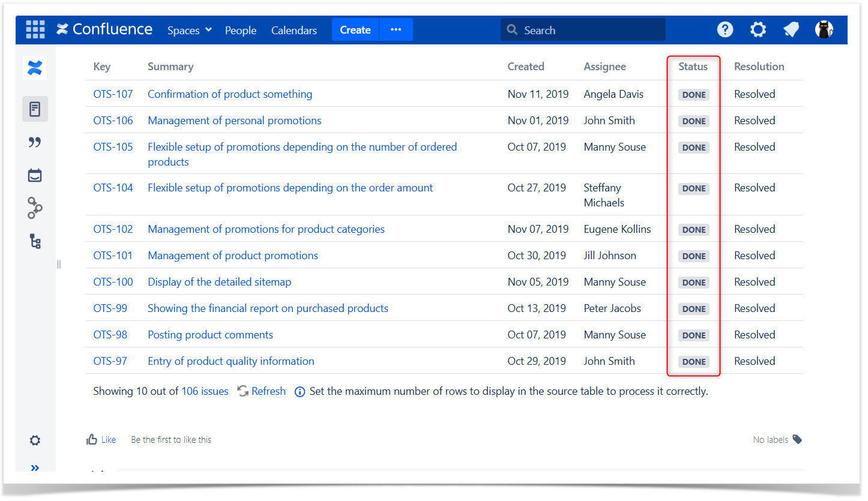Screen dimensions: 868x501
Task: Expand the sidebar with double chevron
Action: click(x=35, y=467)
